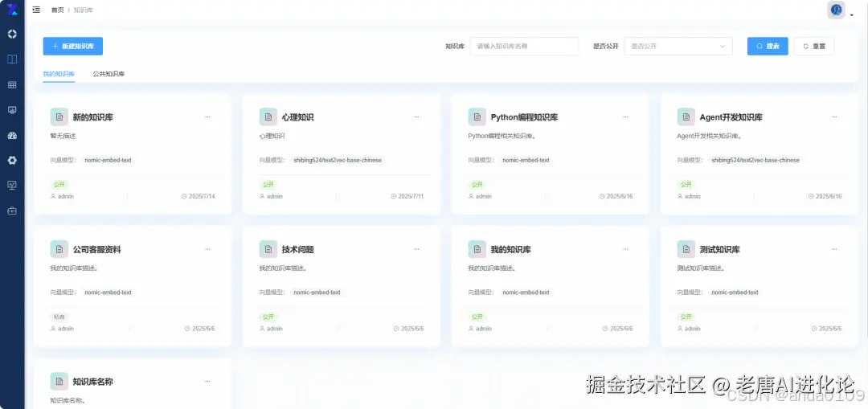Click 公开 tag on 新的知识库 card
Image resolution: width=868 pixels, height=409 pixels.
[59, 185]
